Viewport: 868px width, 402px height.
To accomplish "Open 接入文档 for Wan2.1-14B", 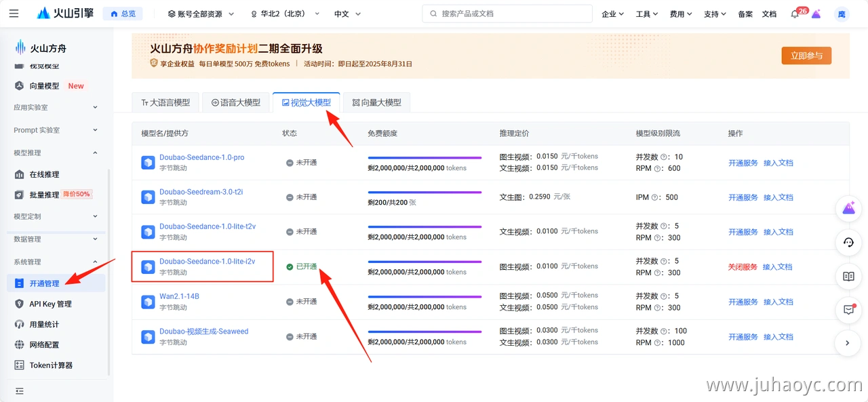I will click(778, 302).
